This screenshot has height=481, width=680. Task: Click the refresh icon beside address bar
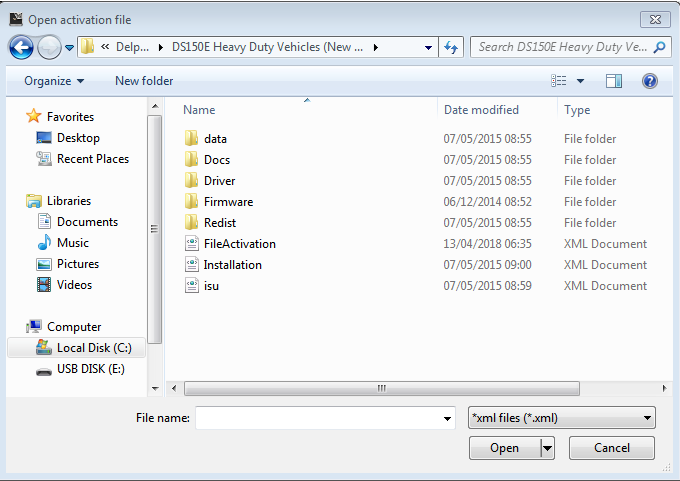[451, 47]
